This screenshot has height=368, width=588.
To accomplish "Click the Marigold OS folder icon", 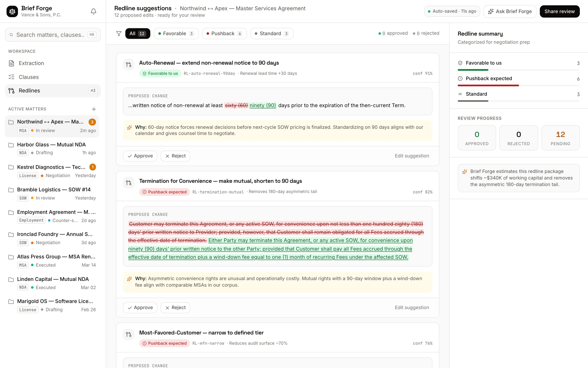I will pos(11,302).
